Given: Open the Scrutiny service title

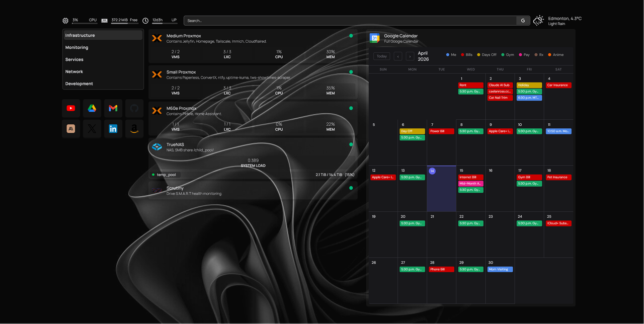Looking at the screenshot, I should (175, 188).
